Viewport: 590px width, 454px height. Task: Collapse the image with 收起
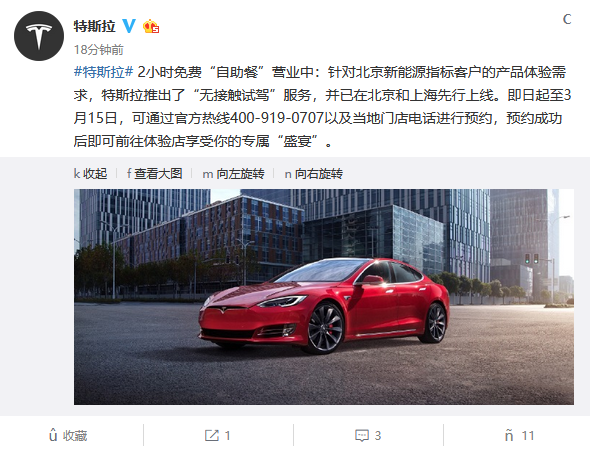pos(91,174)
